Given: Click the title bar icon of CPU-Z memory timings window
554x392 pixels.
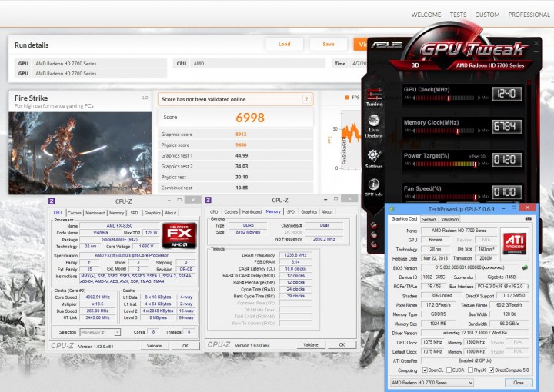Looking at the screenshot, I should (x=208, y=200).
